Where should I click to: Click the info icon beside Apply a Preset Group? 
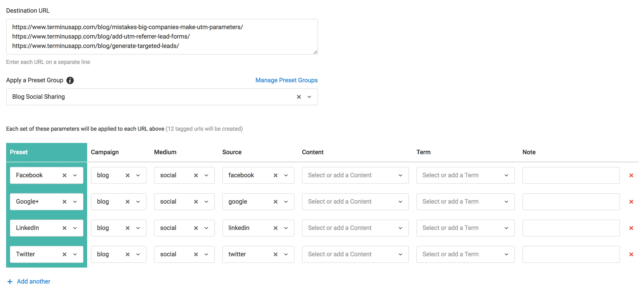[x=70, y=80]
